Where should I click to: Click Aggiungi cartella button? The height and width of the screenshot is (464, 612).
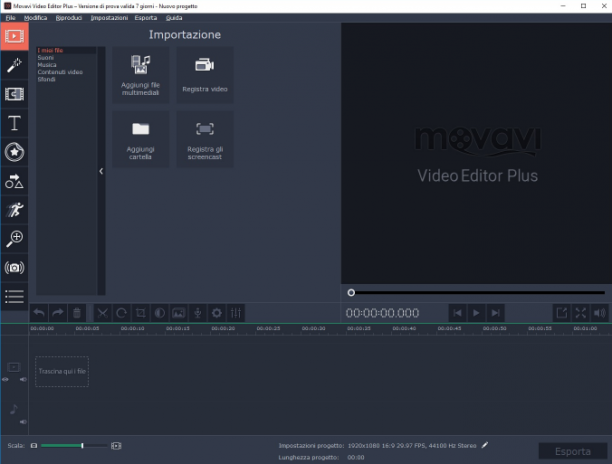click(141, 139)
